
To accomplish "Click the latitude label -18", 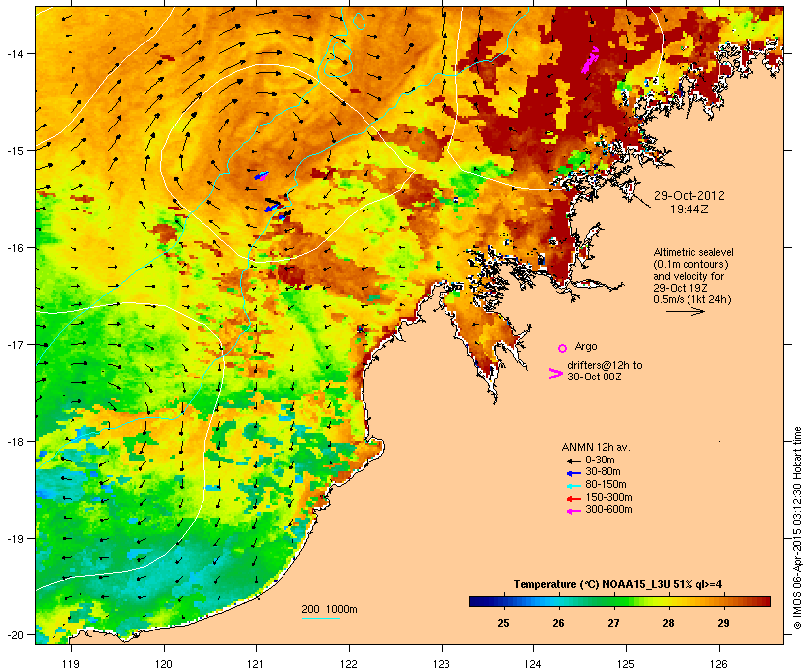I will tap(14, 442).
